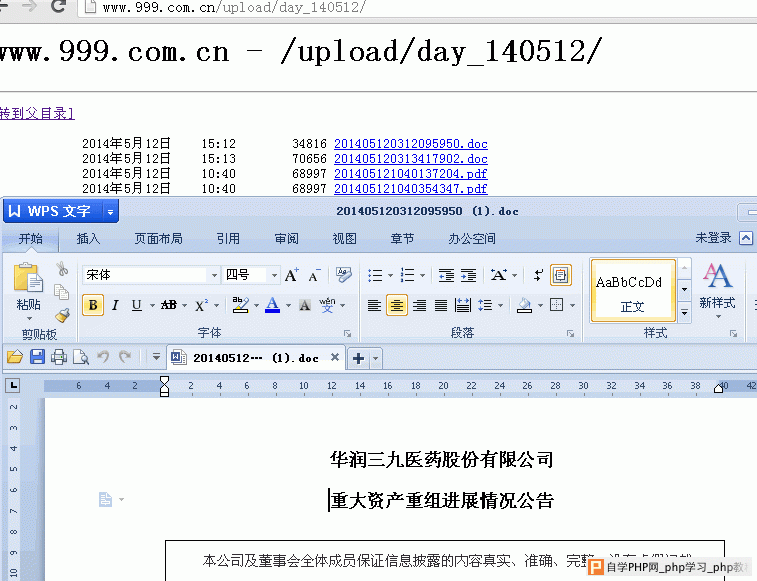Toggle center alignment
757x581 pixels.
click(x=396, y=305)
